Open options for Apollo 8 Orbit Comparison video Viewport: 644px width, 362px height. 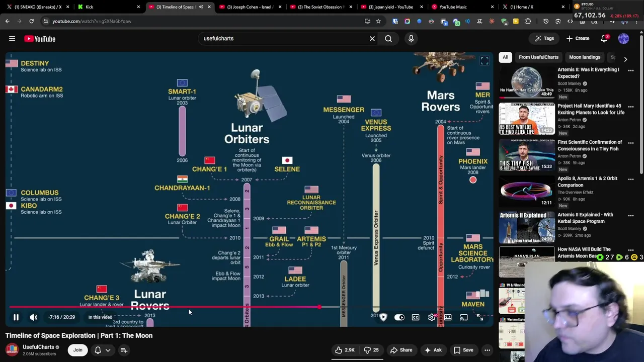coord(631,179)
